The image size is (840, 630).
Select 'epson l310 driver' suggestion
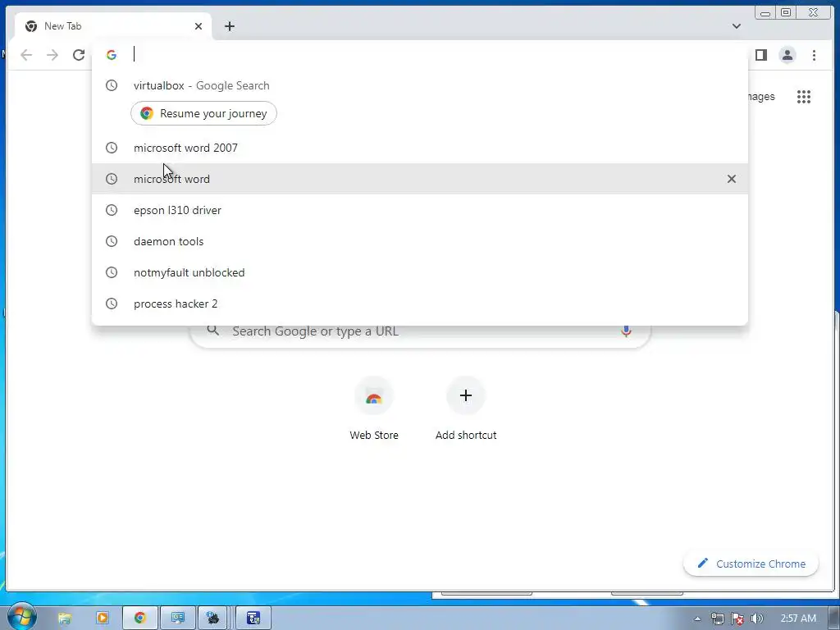click(420, 210)
